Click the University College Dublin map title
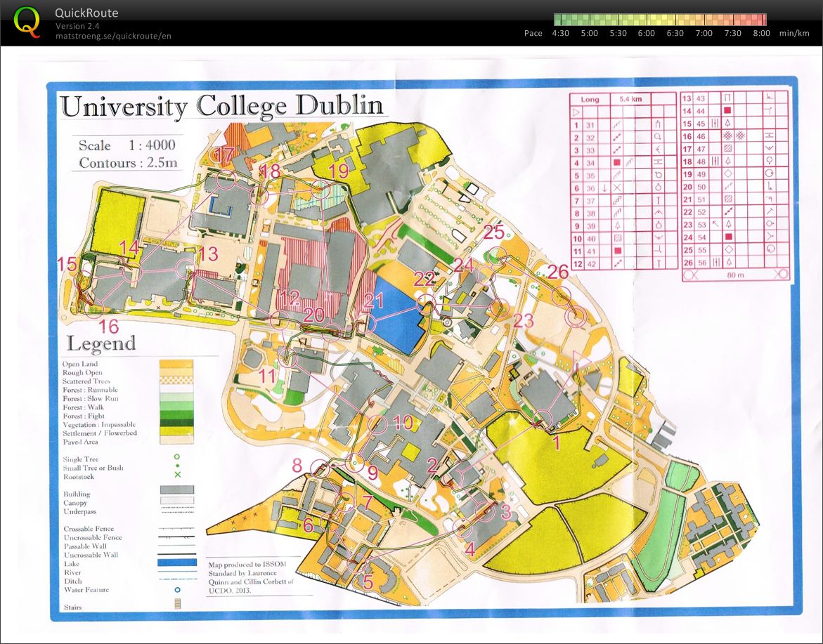 click(x=222, y=107)
